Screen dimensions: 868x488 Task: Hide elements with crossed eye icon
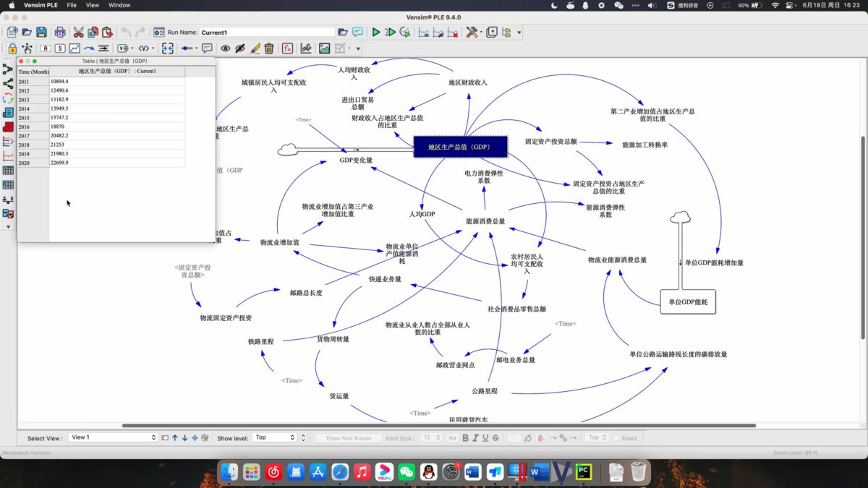point(240,48)
